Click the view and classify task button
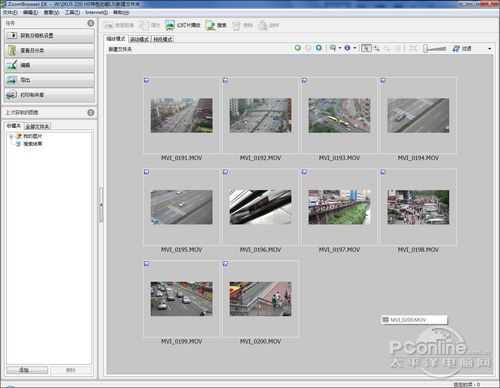Image resolution: width=500 pixels, height=388 pixels. (x=50, y=50)
